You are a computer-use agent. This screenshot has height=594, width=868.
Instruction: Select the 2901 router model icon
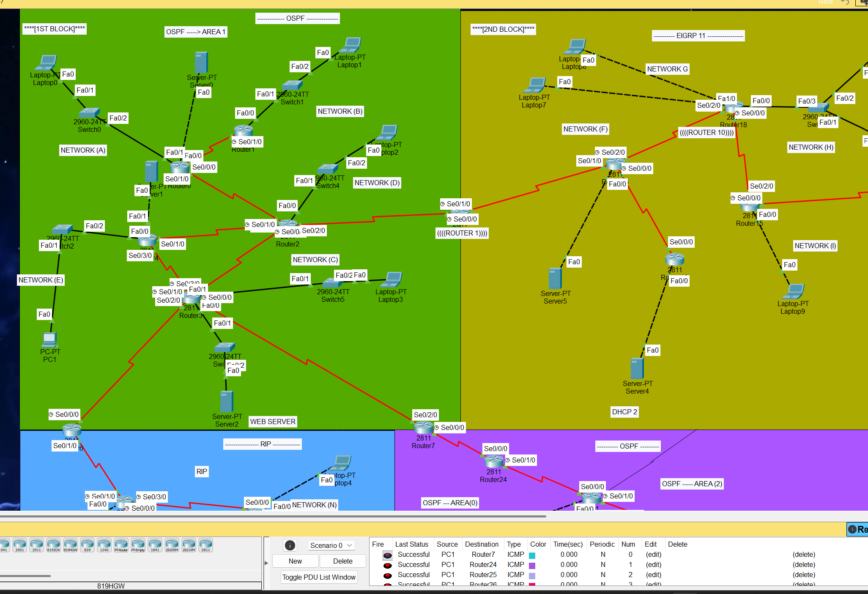[x=20, y=545]
